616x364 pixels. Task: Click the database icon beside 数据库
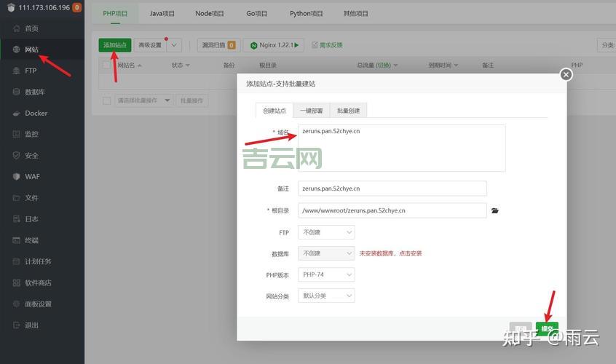pyautogui.click(x=16, y=92)
